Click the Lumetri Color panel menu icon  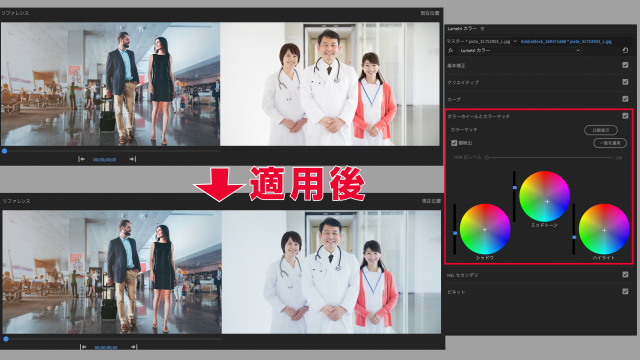(482, 29)
